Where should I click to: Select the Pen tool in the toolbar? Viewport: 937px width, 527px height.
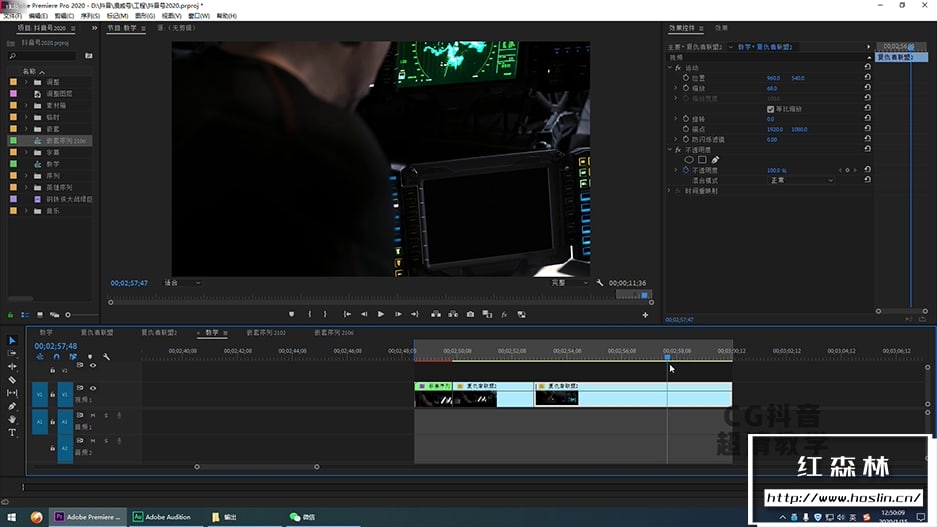pyautogui.click(x=12, y=406)
